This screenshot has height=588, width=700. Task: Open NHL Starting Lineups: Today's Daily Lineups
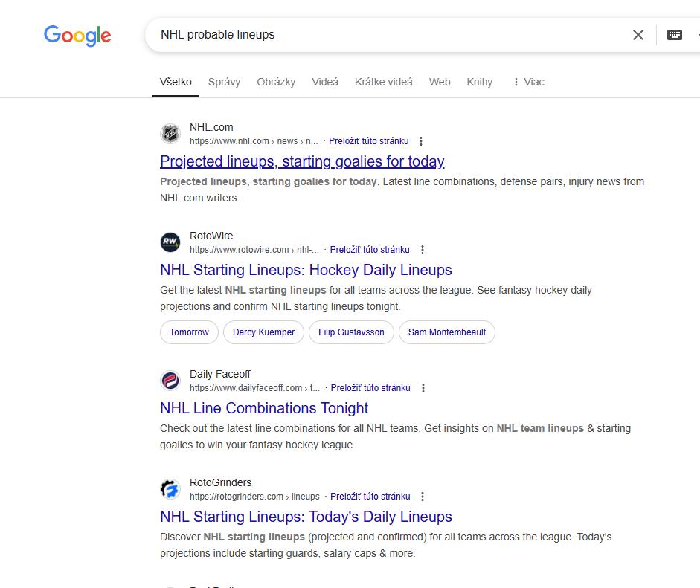306,516
